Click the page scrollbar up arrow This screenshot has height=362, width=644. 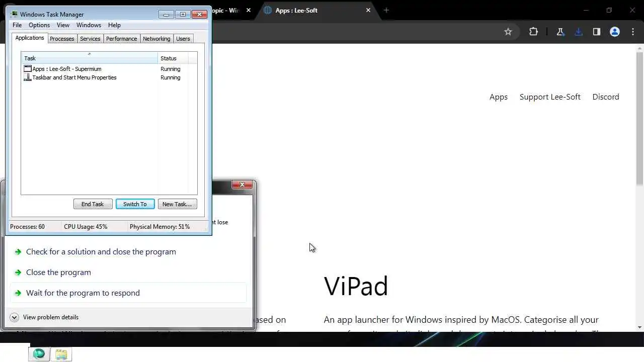pyautogui.click(x=640, y=48)
